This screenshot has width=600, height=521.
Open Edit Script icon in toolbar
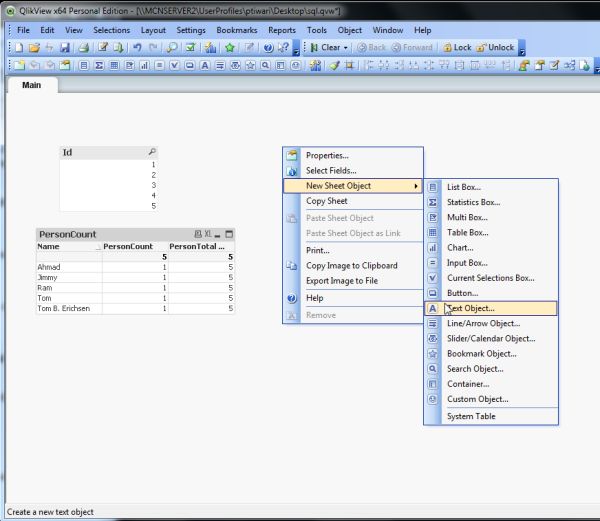click(x=103, y=47)
